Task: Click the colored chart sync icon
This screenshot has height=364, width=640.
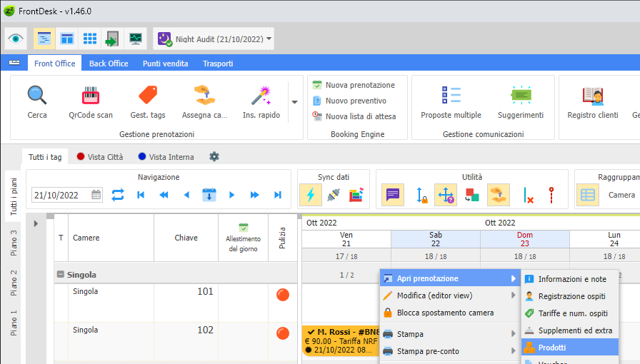Action: point(356,195)
